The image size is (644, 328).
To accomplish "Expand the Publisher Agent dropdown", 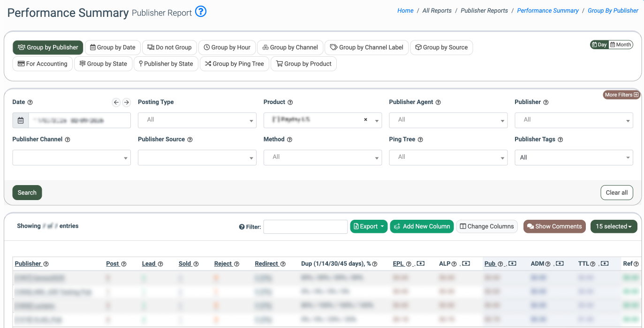I will coord(448,120).
